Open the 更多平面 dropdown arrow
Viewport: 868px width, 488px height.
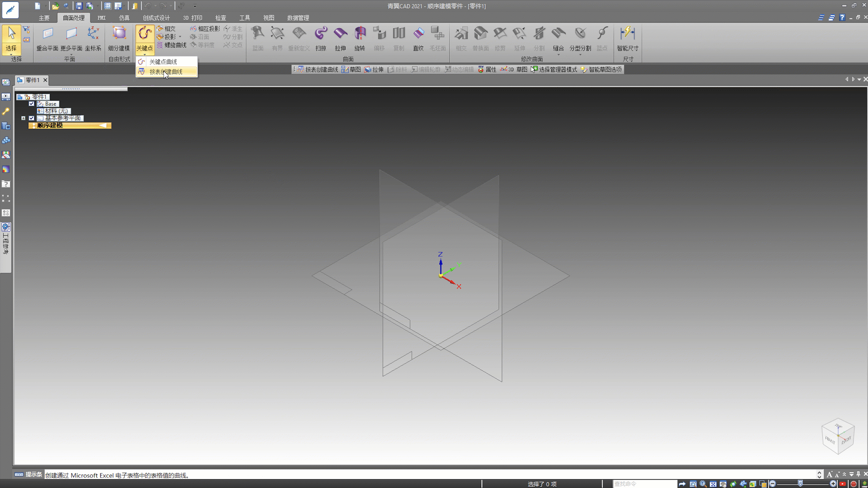tap(71, 55)
